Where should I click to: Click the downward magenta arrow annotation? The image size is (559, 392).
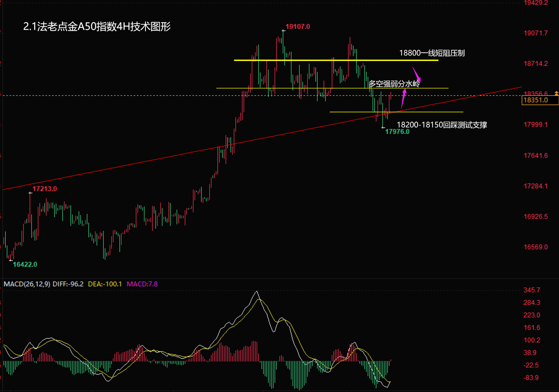coord(416,74)
